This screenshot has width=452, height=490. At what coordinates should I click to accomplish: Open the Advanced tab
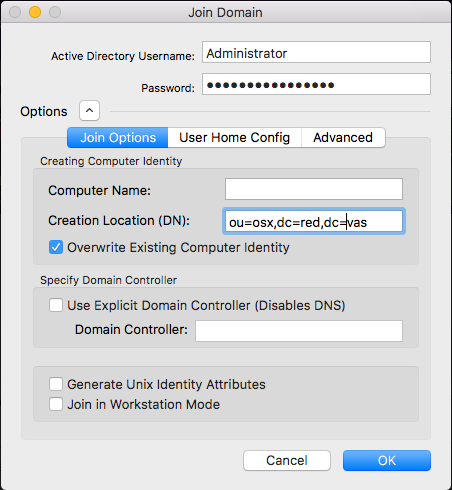coord(343,137)
